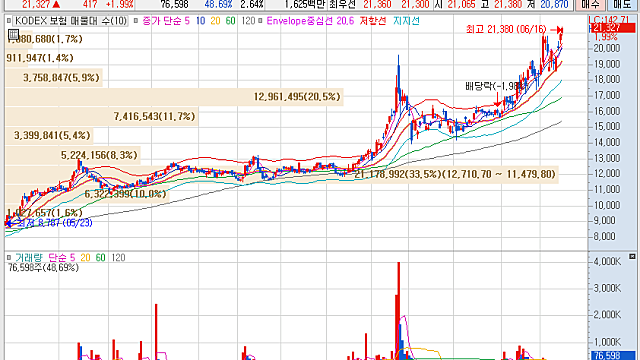Click the 12,961,495(20.5%) volume profile bar
The image size is (640, 360).
pos(174,97)
